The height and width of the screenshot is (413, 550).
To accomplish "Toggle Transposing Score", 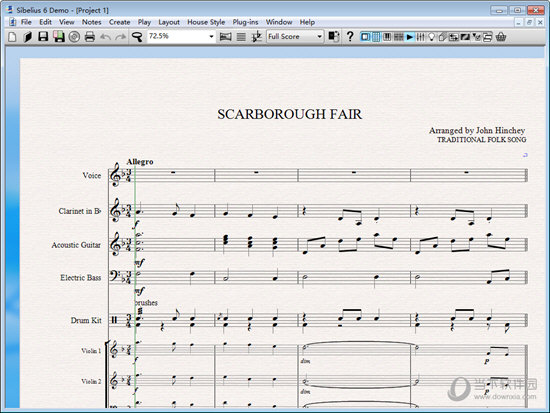I will [257, 36].
